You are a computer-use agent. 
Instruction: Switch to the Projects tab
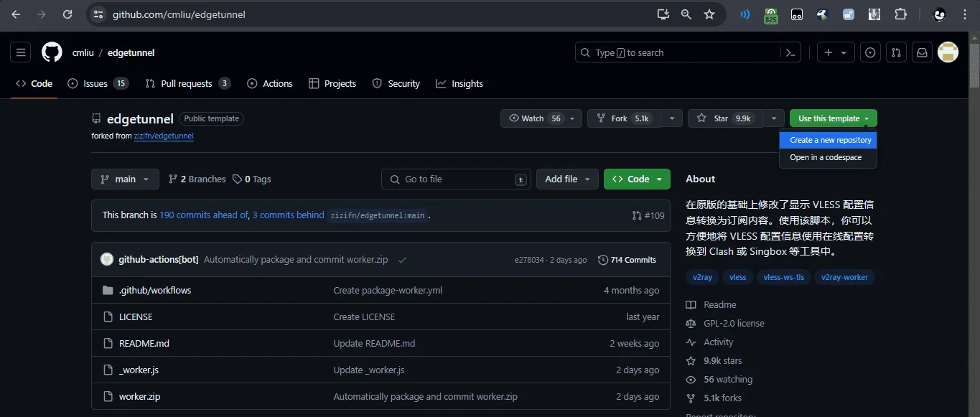(x=332, y=83)
